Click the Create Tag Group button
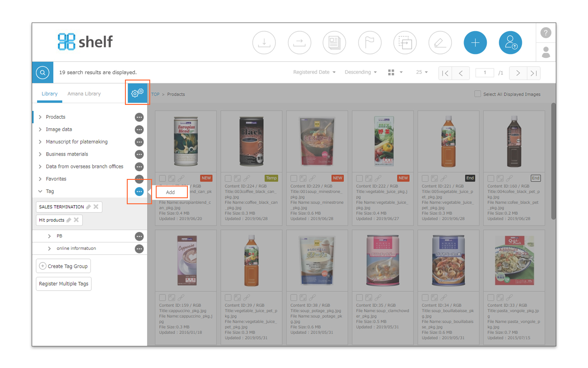 (63, 266)
